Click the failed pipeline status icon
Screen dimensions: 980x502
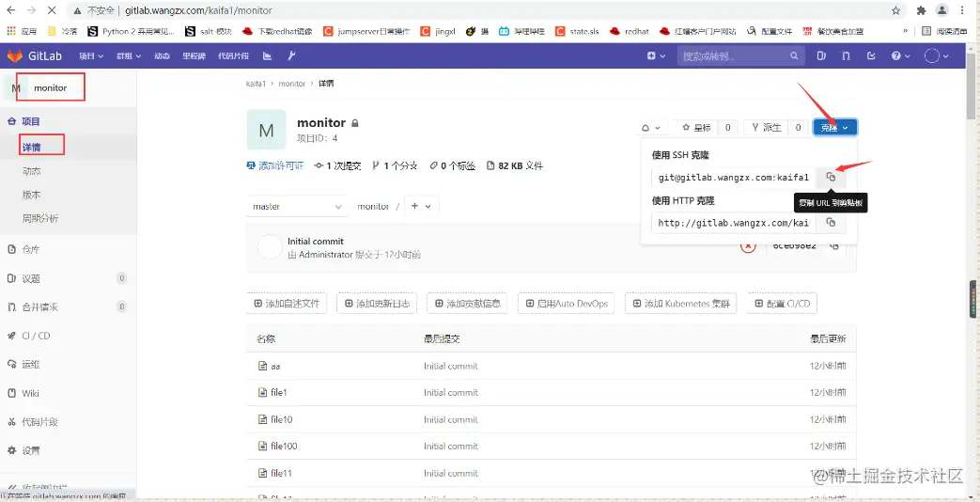pyautogui.click(x=748, y=245)
